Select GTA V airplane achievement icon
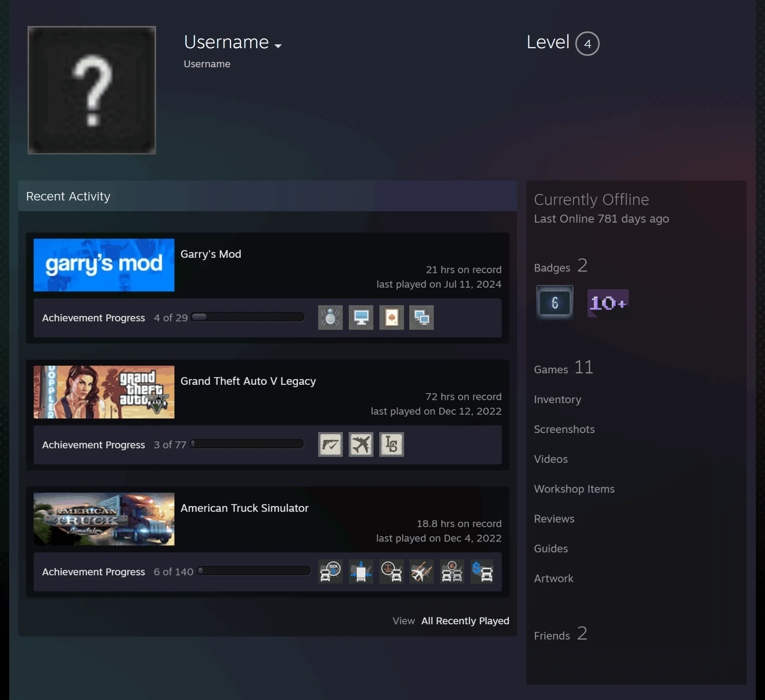Screen dimensions: 765x700 coord(361,444)
